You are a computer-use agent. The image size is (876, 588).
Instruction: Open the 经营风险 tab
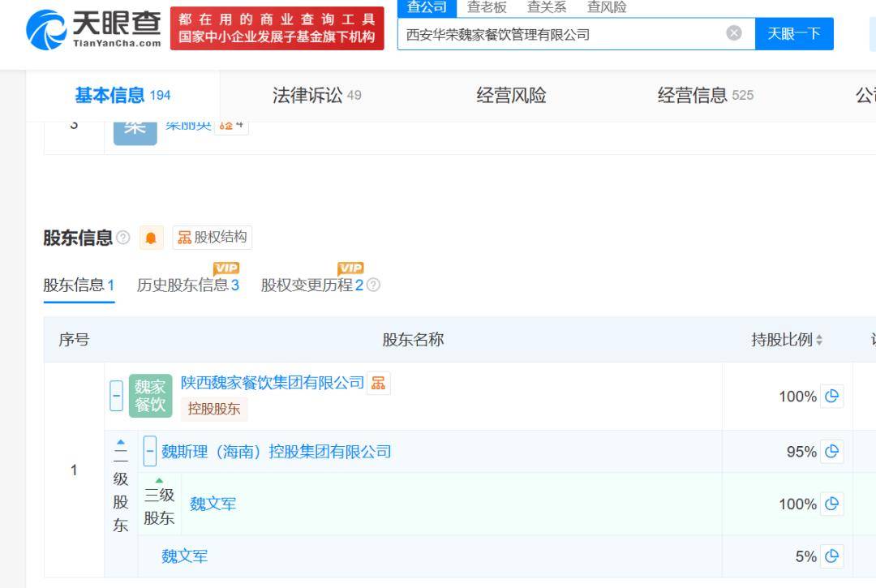pyautogui.click(x=511, y=95)
